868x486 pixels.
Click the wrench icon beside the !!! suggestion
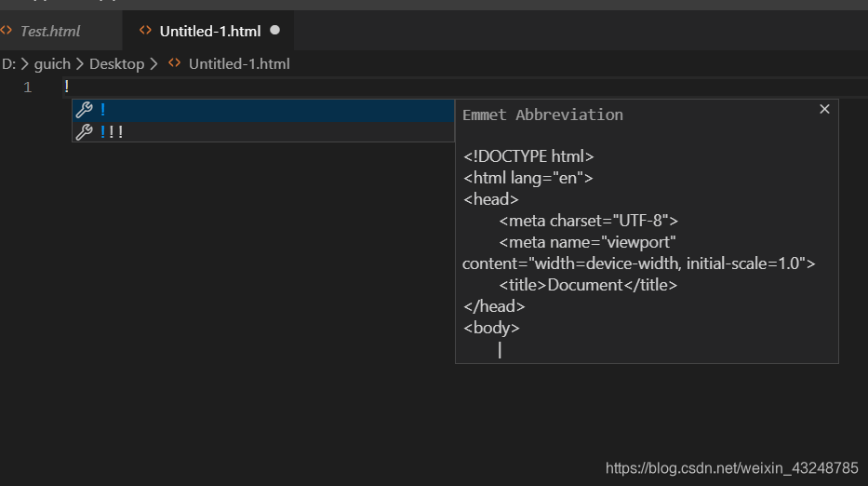[84, 132]
